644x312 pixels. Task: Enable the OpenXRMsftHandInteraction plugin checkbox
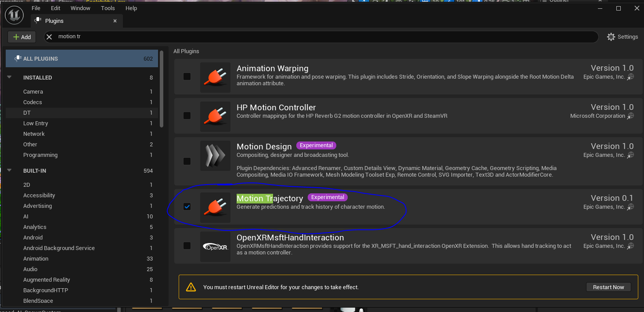(x=187, y=246)
